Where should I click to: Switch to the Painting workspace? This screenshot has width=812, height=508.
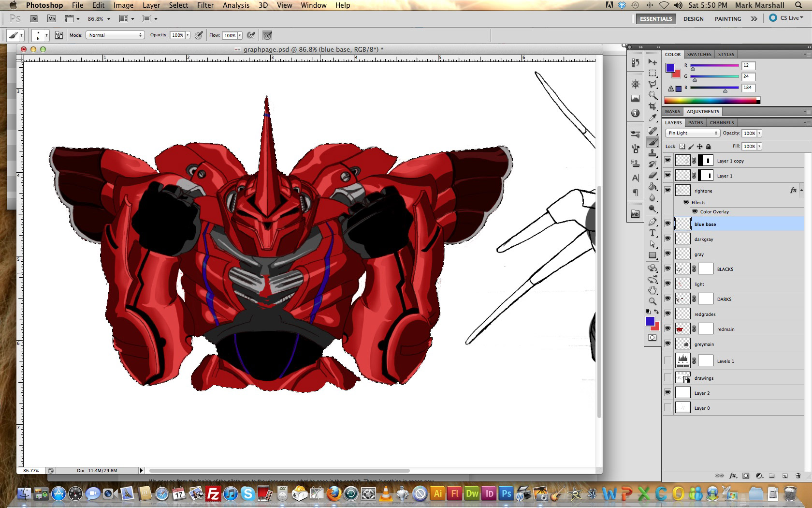click(728, 19)
